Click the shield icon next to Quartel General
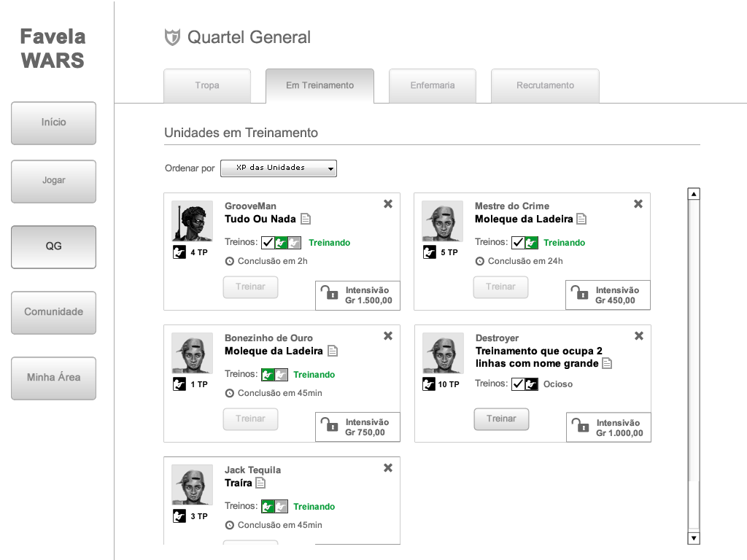 pyautogui.click(x=172, y=37)
